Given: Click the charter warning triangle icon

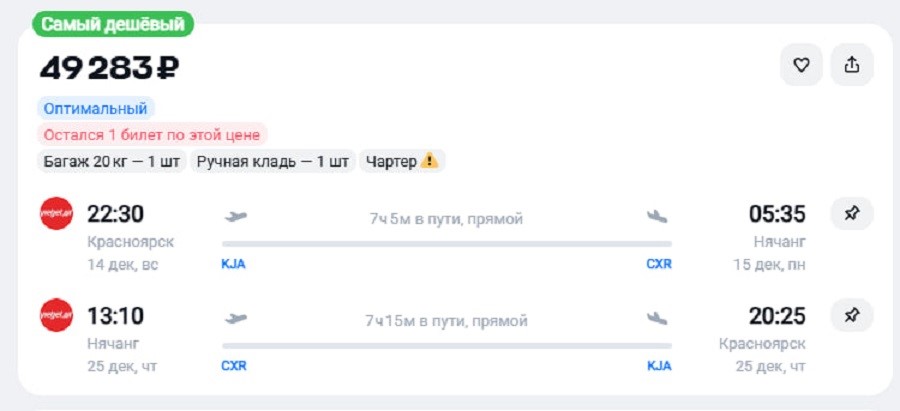Looking at the screenshot, I should [x=429, y=161].
